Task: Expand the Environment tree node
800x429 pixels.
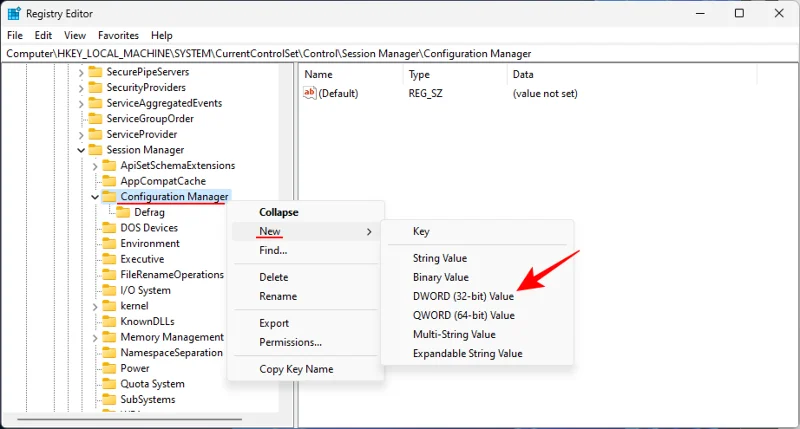Action: tap(96, 243)
